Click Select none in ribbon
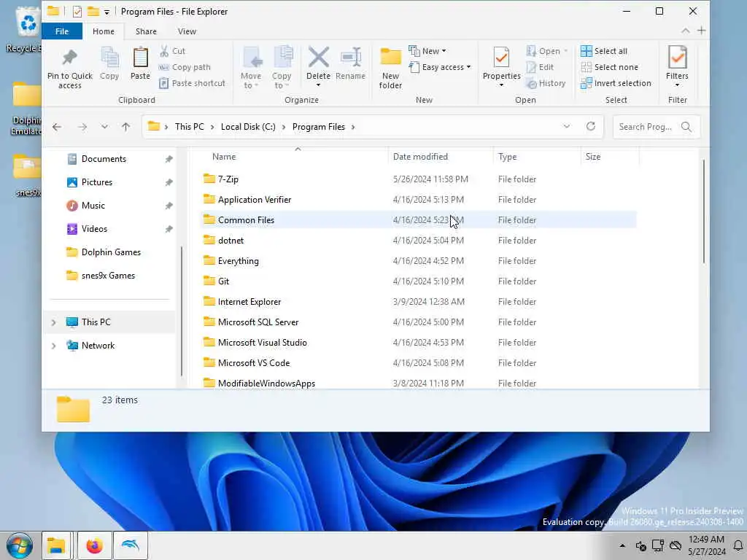 click(x=610, y=67)
